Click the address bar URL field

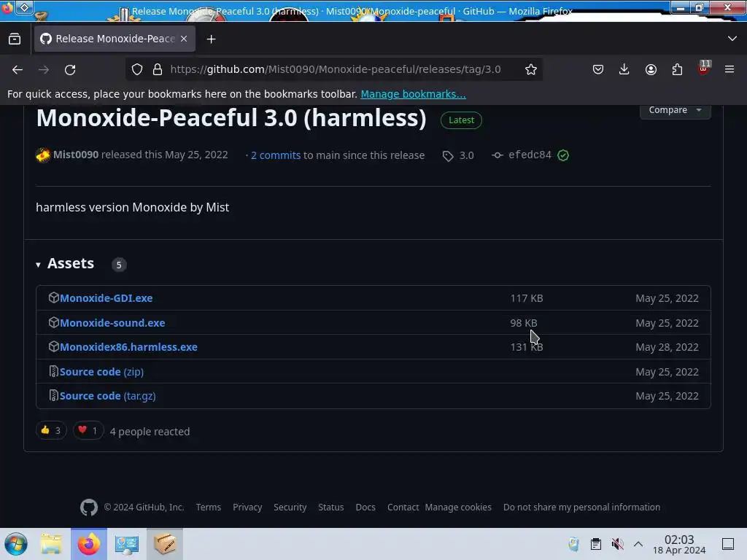coord(336,69)
